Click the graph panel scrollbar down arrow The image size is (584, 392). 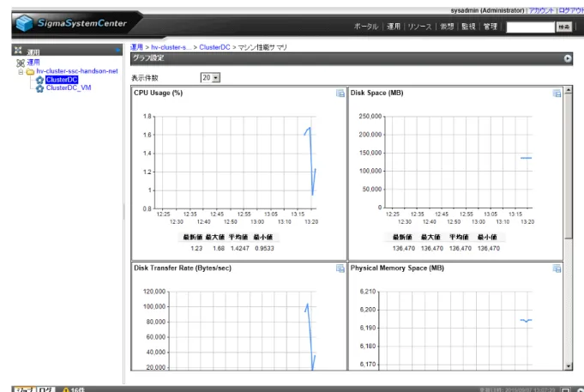568,366
